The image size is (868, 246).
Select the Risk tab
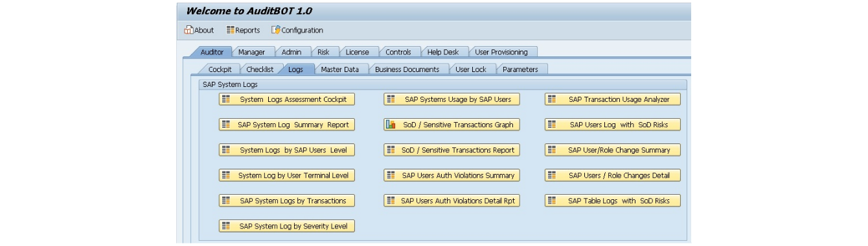(323, 52)
